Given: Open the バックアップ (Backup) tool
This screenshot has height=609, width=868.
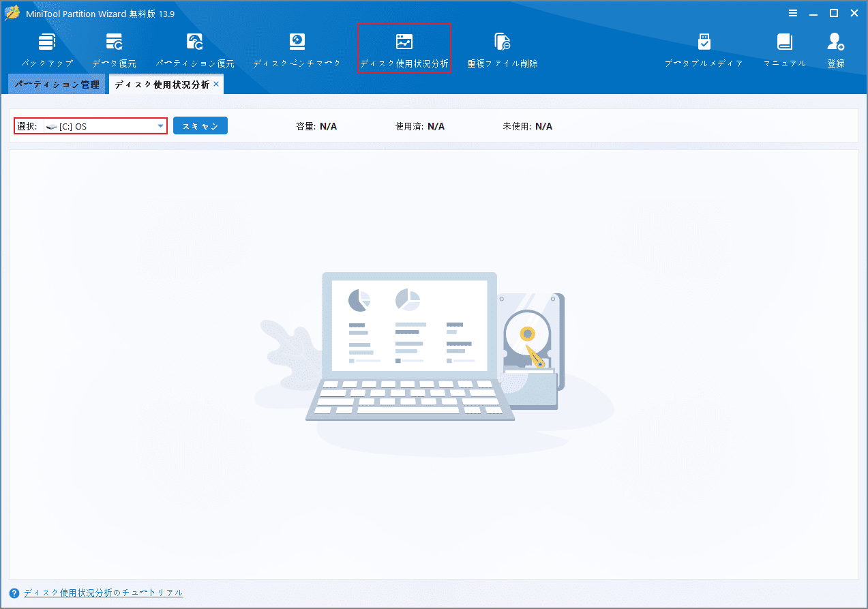Looking at the screenshot, I should click(46, 50).
